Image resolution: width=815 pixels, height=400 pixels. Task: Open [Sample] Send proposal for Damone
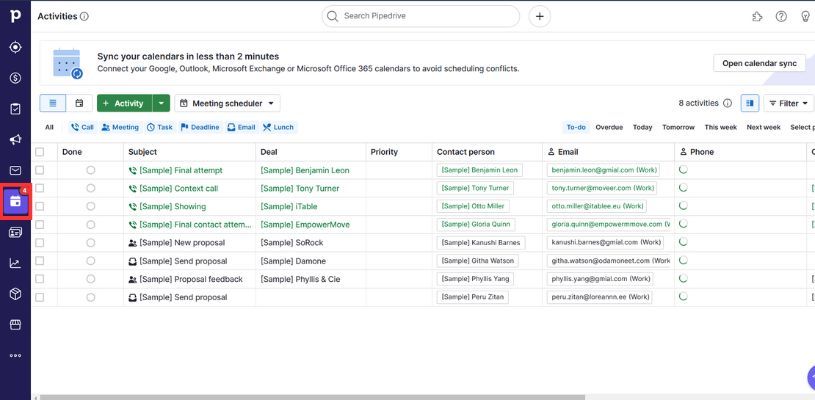pos(183,261)
